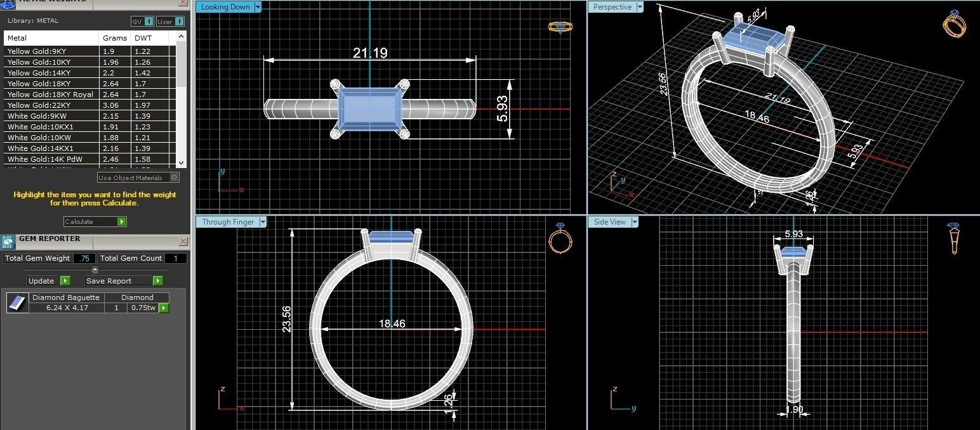The height and width of the screenshot is (430, 980).
Task: Click the 21.19 dimension in Looking Down view
Action: tap(370, 53)
